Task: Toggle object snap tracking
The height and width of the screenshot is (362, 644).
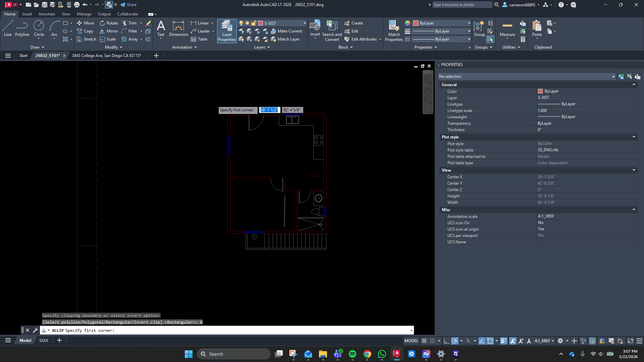Action: click(x=482, y=341)
